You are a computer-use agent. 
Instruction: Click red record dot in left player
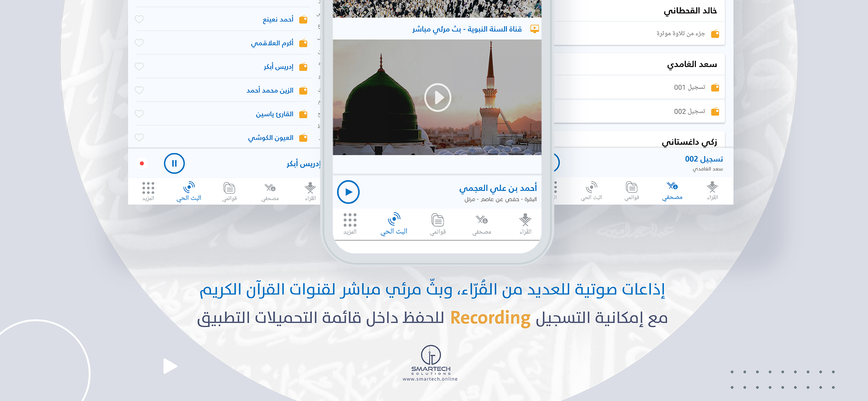click(142, 163)
